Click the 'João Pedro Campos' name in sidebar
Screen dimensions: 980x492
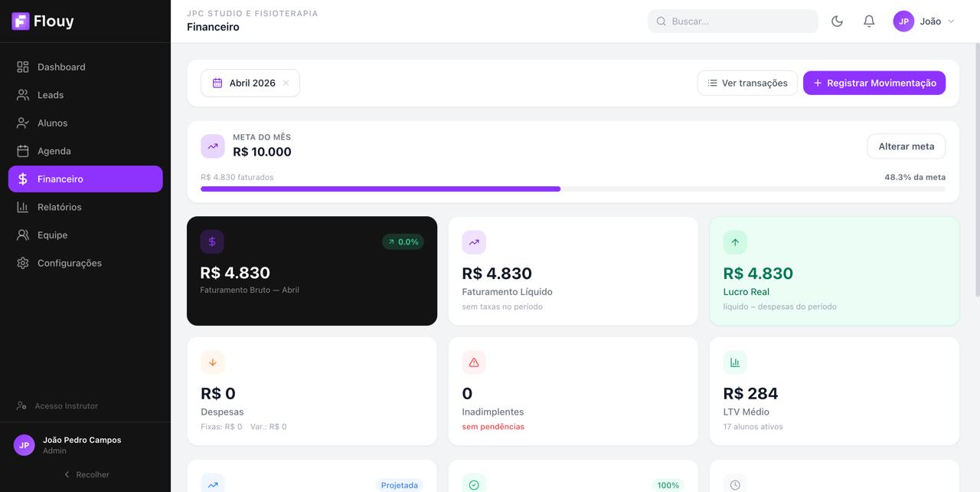pos(82,440)
